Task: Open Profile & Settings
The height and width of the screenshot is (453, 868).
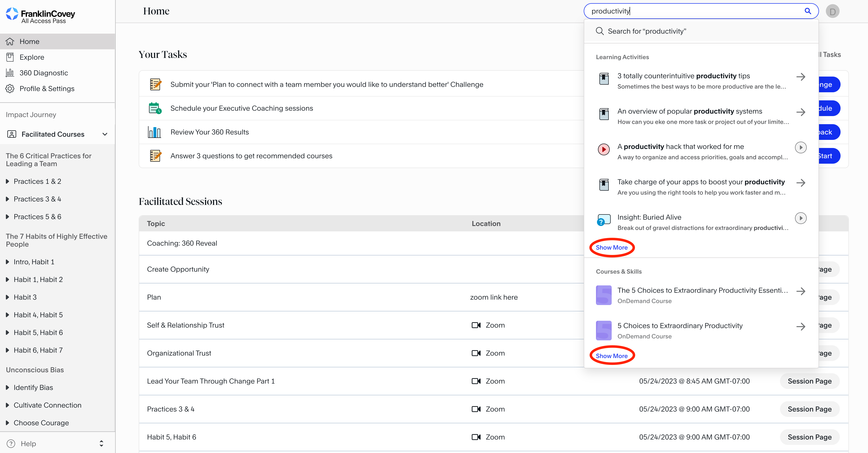Action: click(x=47, y=89)
